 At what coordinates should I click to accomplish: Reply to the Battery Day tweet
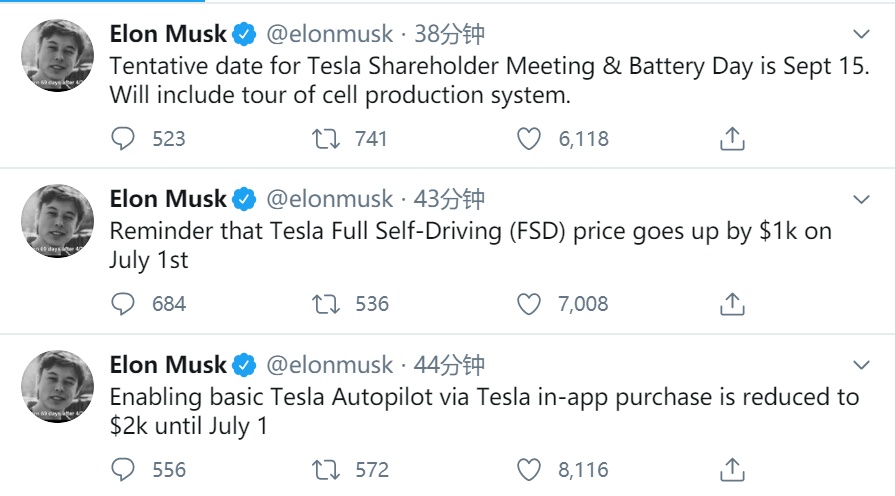point(122,139)
